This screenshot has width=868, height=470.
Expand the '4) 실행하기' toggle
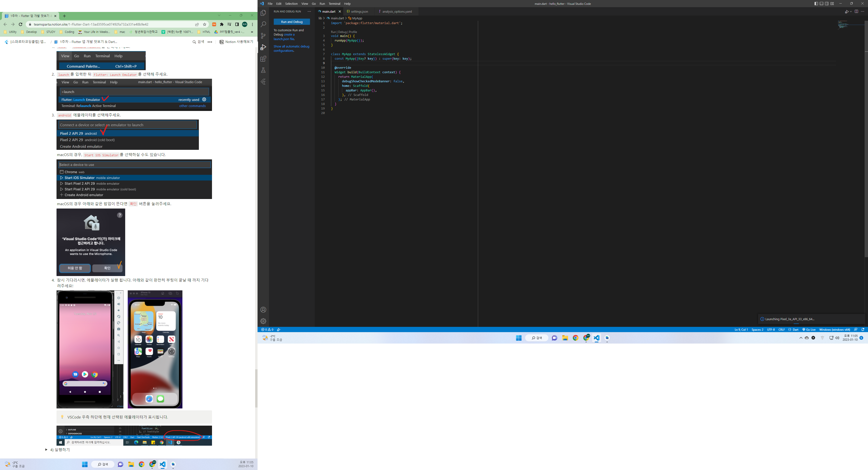pyautogui.click(x=46, y=450)
